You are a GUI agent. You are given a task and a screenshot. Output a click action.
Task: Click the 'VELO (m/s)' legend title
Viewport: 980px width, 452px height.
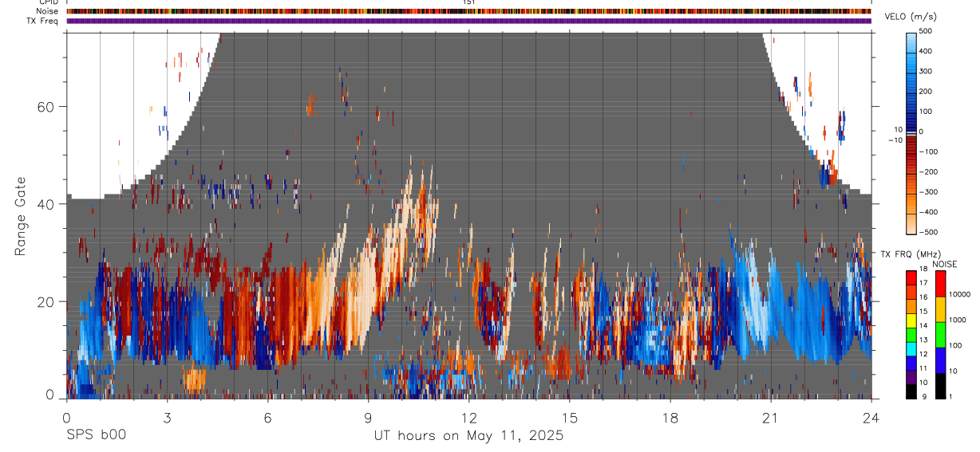[912, 17]
